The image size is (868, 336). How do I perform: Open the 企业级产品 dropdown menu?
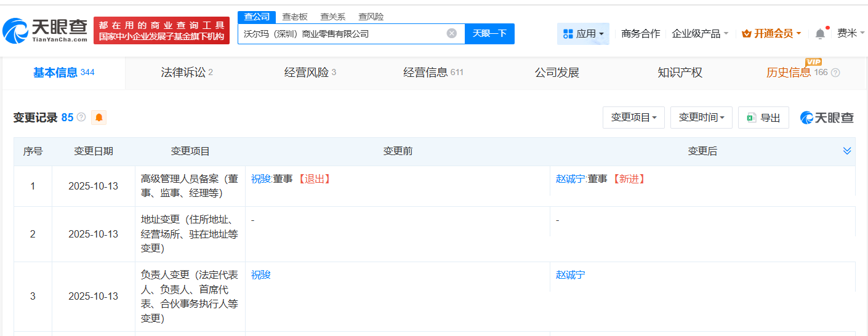coord(700,33)
